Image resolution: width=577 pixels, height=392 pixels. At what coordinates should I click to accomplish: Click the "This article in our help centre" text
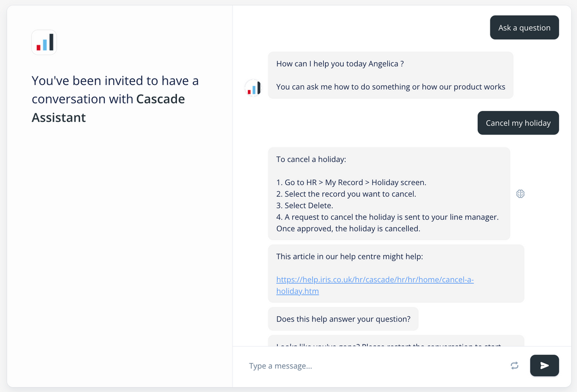tap(349, 256)
